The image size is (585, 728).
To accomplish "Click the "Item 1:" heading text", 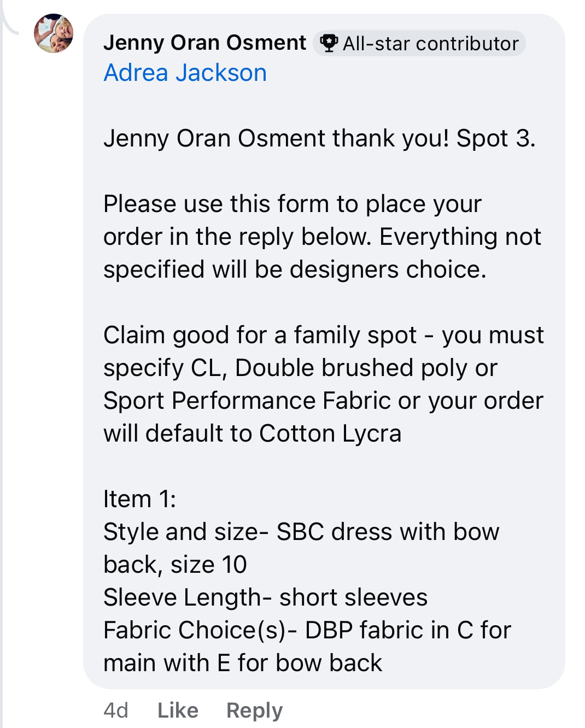I will pos(140,499).
